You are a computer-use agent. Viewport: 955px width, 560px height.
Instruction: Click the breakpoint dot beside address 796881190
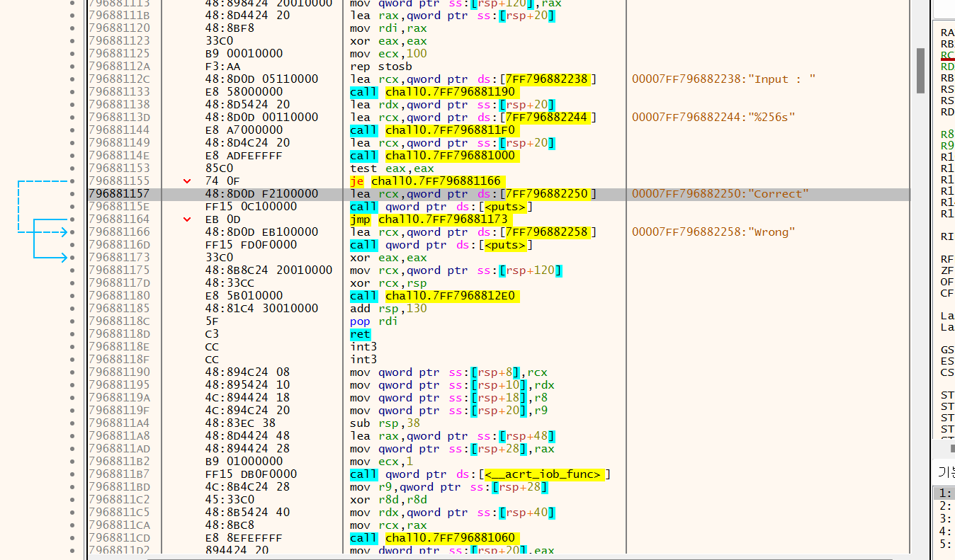click(72, 372)
